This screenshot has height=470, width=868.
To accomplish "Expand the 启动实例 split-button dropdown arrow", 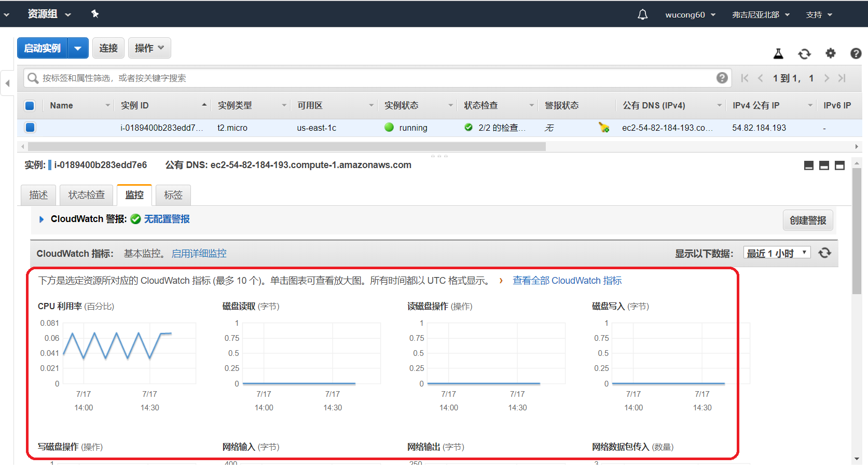I will 78,48.
